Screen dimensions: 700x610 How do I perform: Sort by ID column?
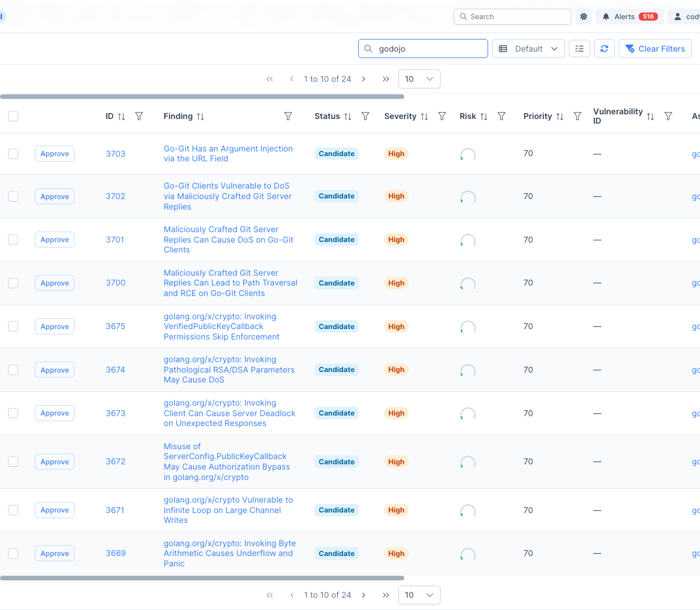pyautogui.click(x=121, y=117)
